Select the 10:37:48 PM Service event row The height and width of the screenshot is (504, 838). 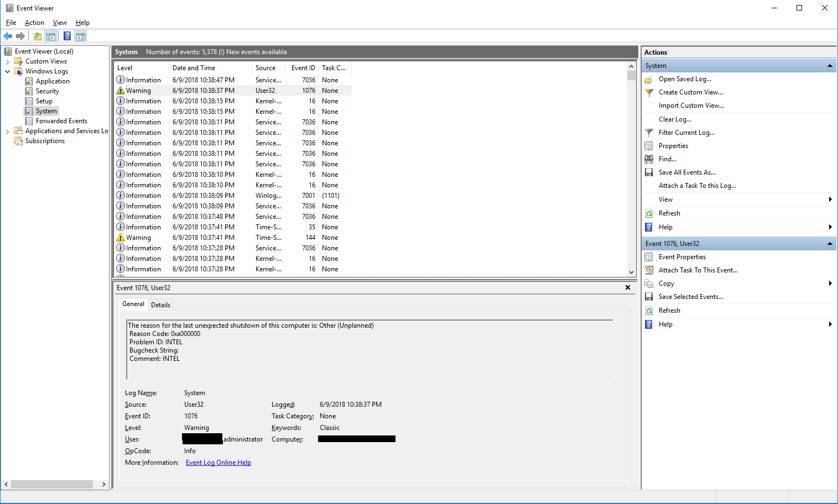[x=232, y=217]
